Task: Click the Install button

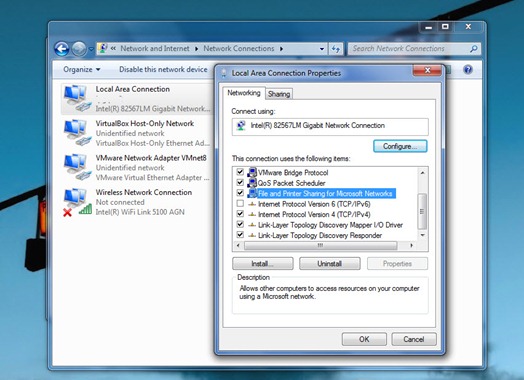Action: click(x=263, y=264)
